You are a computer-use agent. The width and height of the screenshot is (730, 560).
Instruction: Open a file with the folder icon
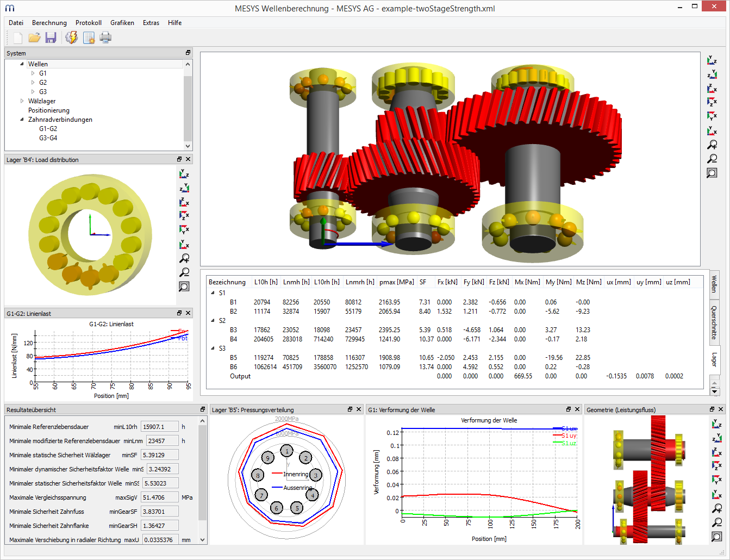34,38
